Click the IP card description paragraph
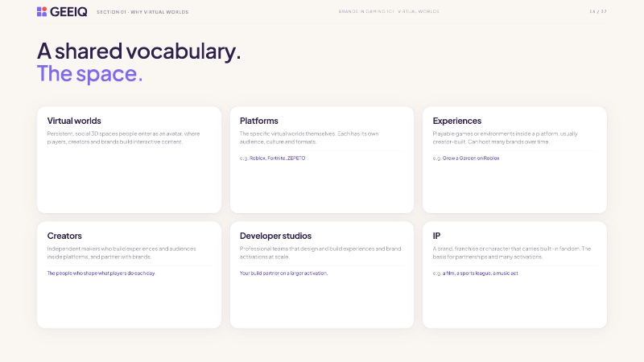 click(x=512, y=253)
